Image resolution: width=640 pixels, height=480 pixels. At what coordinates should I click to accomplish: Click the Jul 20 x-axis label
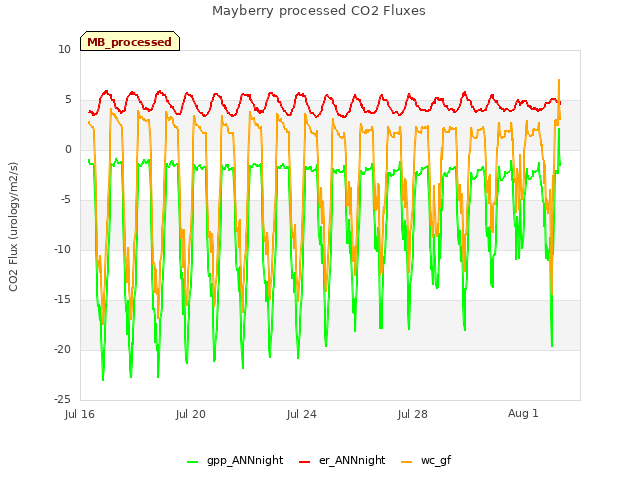click(191, 414)
